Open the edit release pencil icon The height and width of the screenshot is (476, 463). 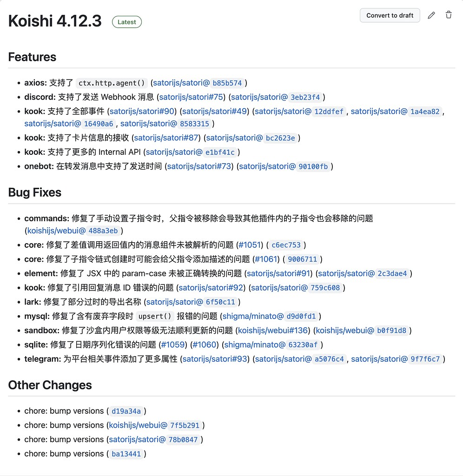(x=431, y=15)
